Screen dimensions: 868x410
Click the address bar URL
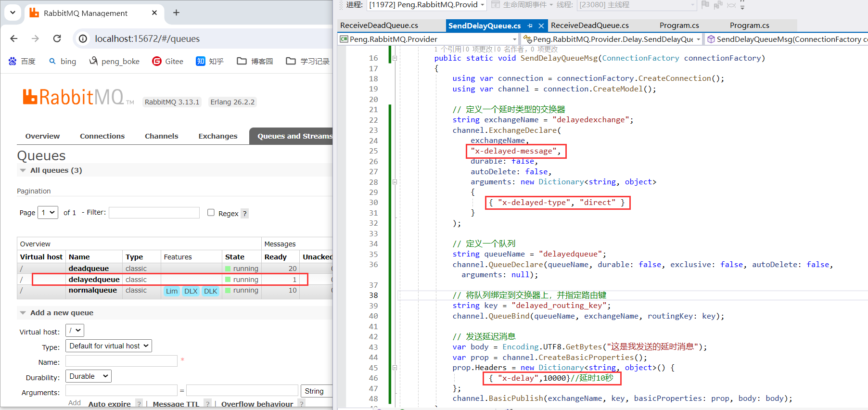[147, 38]
